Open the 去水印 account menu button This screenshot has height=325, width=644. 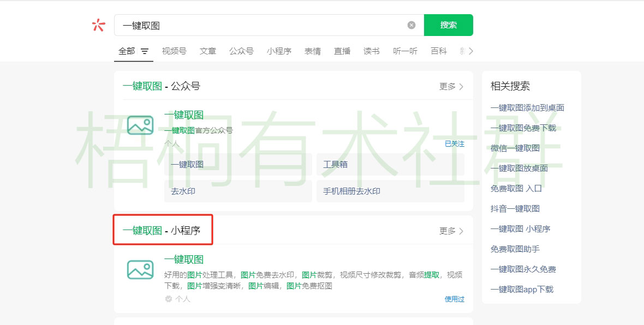238,191
